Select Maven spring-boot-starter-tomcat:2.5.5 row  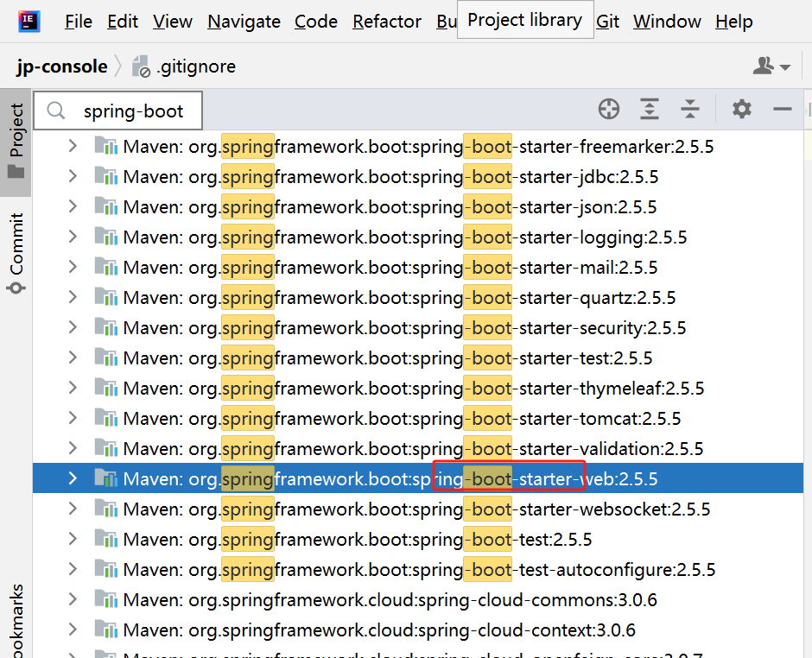418,418
